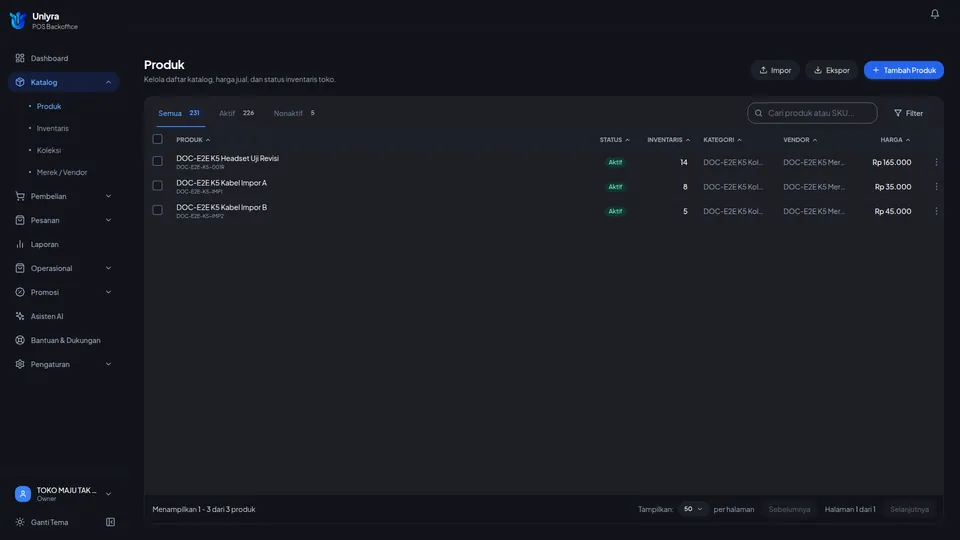Expand the Pembelian menu chevron
The height and width of the screenshot is (540, 960).
(108, 196)
